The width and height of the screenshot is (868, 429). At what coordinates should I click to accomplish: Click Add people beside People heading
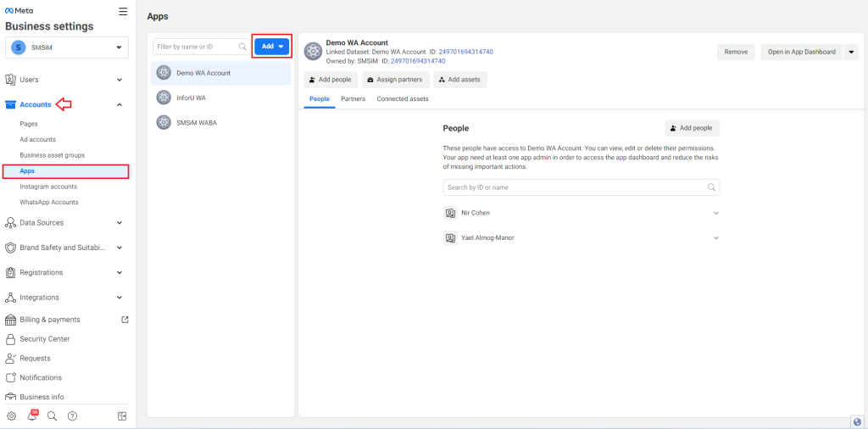pos(693,128)
